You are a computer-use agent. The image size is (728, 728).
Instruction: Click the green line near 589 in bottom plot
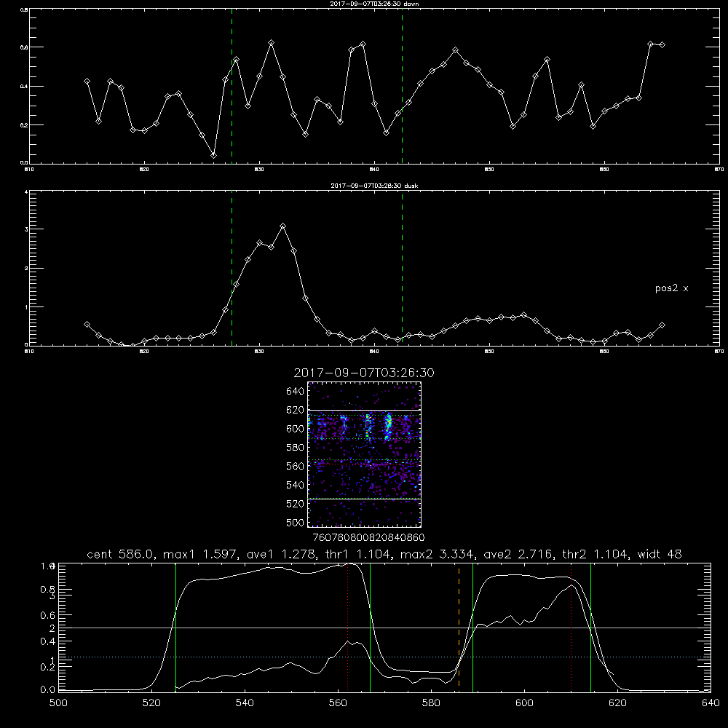[x=472, y=627]
